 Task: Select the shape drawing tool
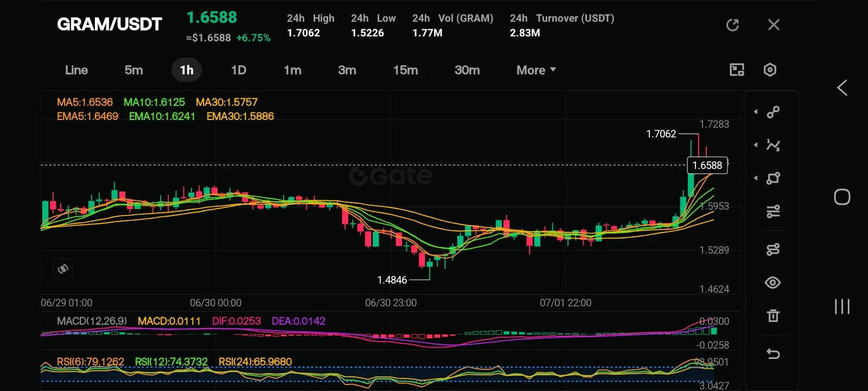tap(773, 178)
